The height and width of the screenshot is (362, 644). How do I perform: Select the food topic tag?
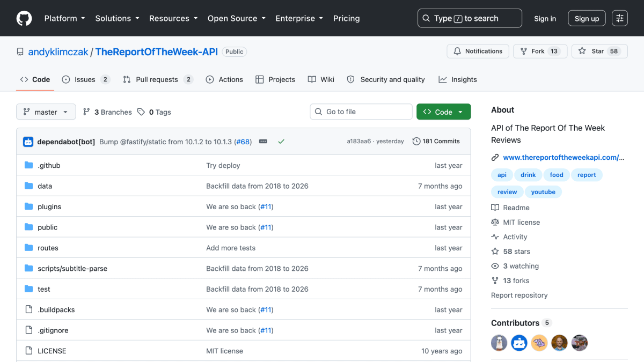(x=557, y=175)
